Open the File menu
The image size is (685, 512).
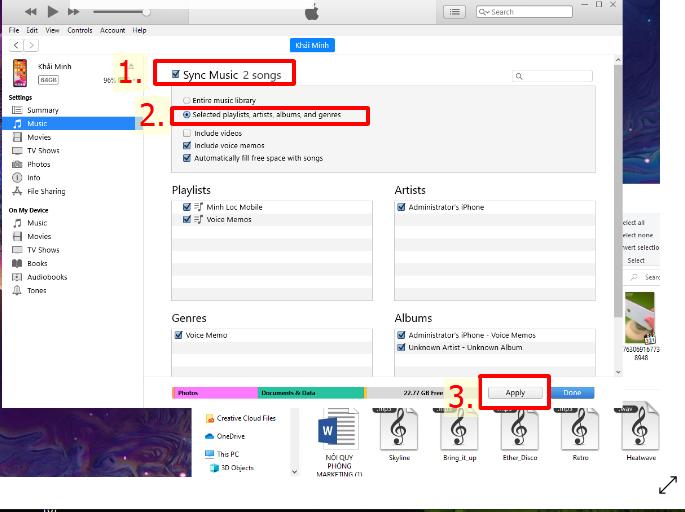click(14, 30)
